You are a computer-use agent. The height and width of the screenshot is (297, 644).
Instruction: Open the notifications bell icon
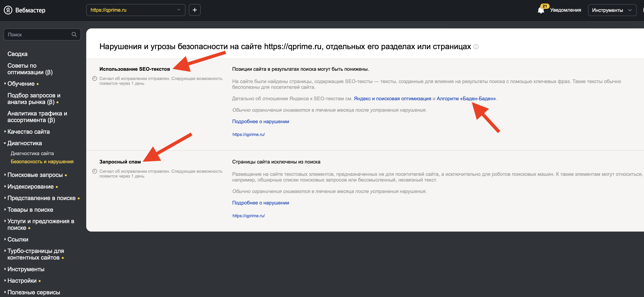click(x=541, y=10)
